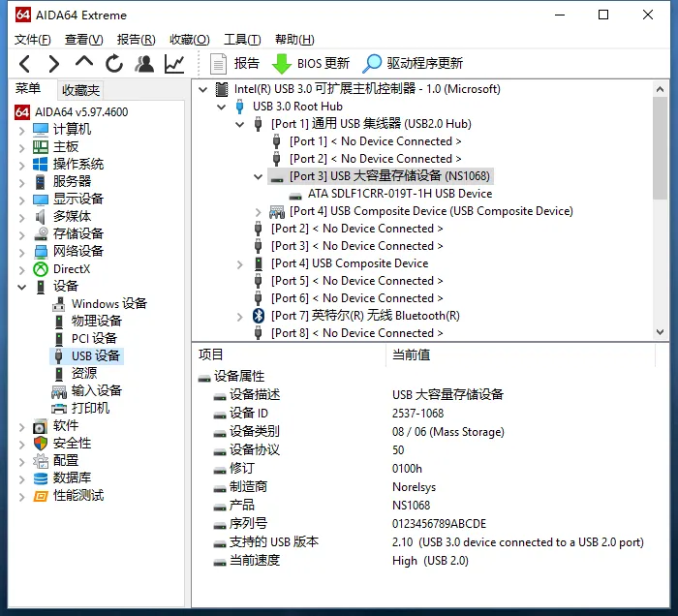Open the 工具(T) menu
Image resolution: width=678 pixels, height=616 pixels.
242,40
